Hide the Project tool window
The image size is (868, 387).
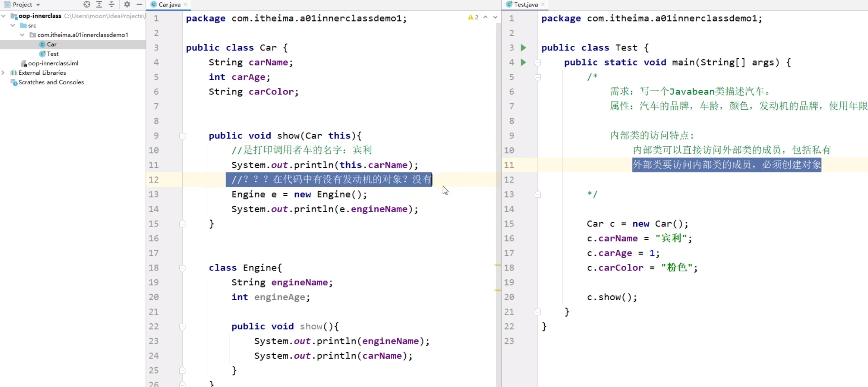coord(139,4)
